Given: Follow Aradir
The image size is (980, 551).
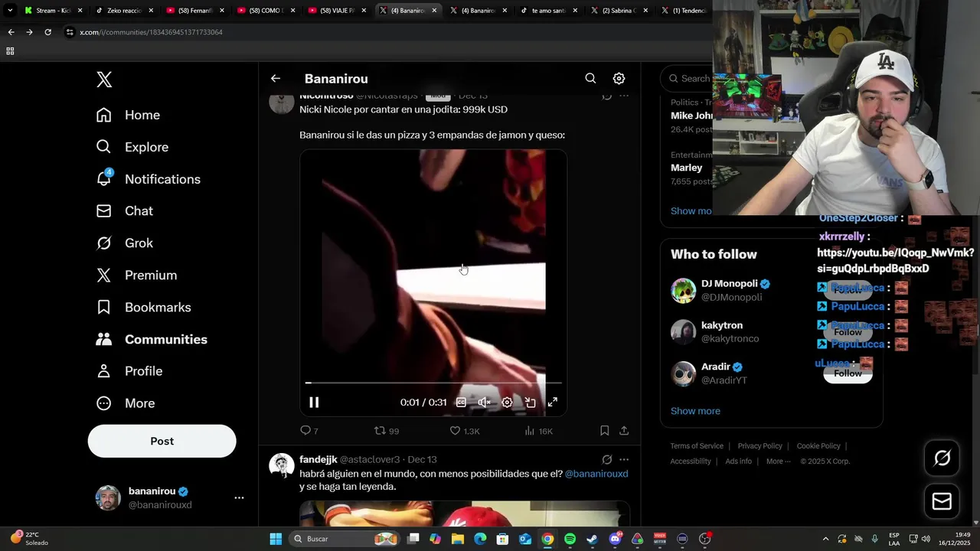Looking at the screenshot, I should (848, 373).
